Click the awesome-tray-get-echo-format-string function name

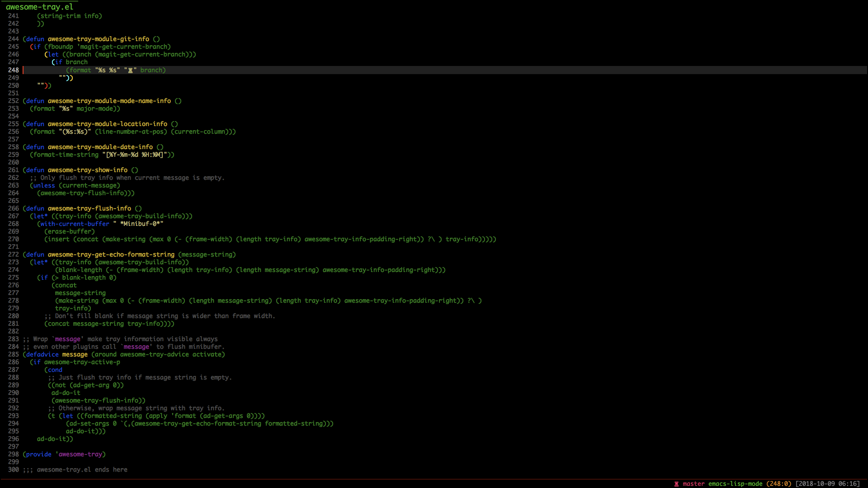point(111,255)
